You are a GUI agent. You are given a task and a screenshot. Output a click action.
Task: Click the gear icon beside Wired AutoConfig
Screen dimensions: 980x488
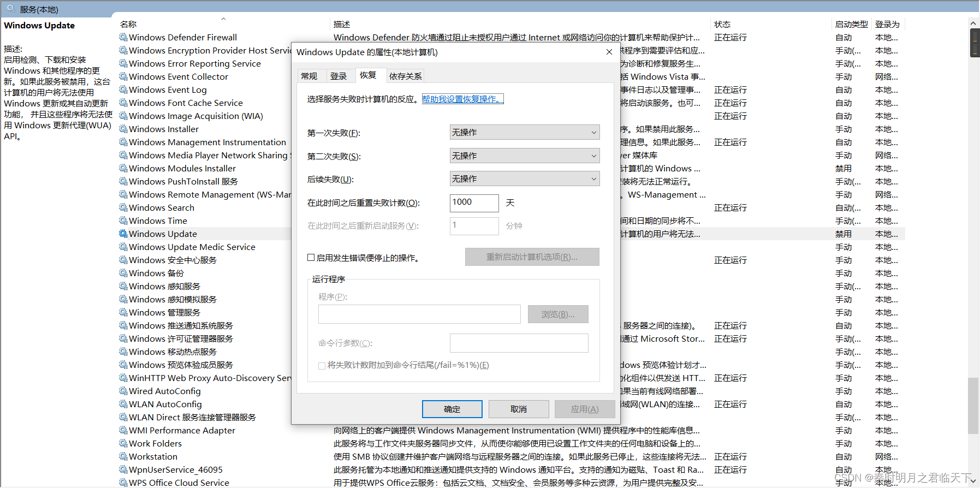click(123, 391)
